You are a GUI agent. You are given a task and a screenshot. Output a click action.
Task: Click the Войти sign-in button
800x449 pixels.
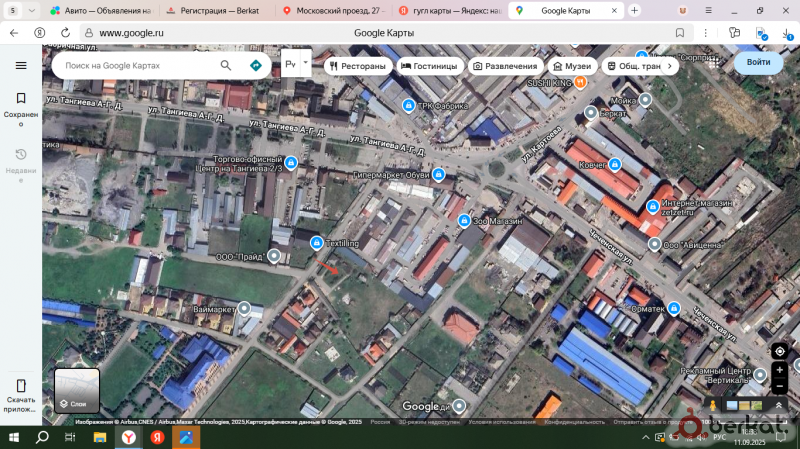tap(758, 63)
